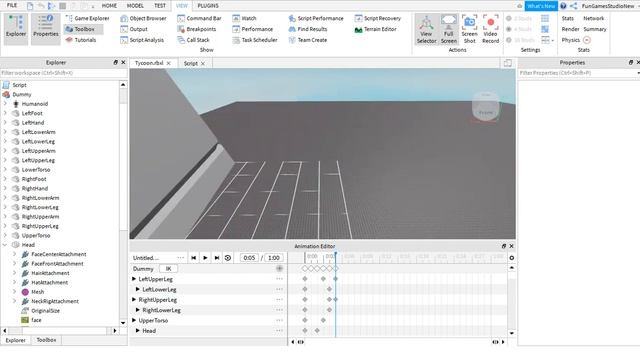Screen dimensions: 640x360
Task: Open the FILE menu
Action: (x=12, y=5)
